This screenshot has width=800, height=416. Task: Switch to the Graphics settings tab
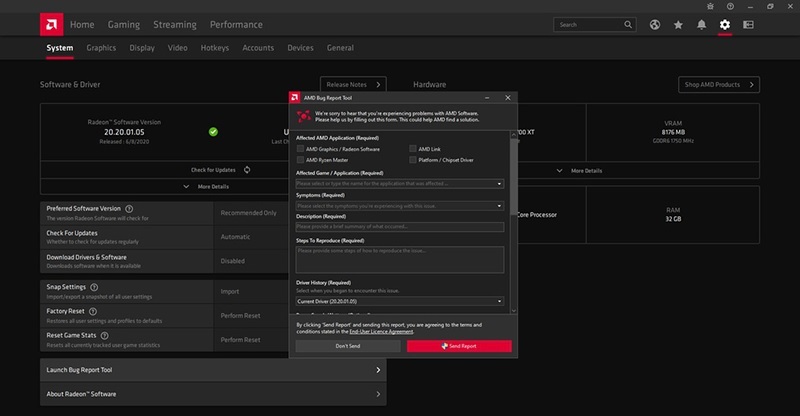point(101,47)
